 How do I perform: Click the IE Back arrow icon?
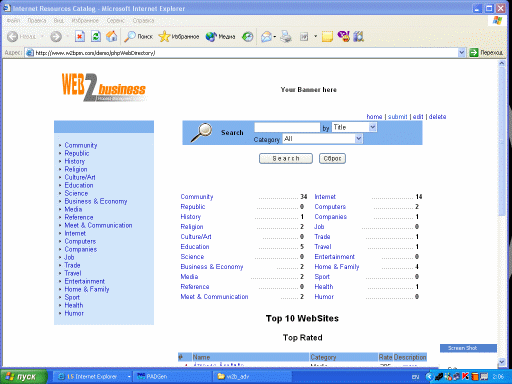(13, 36)
